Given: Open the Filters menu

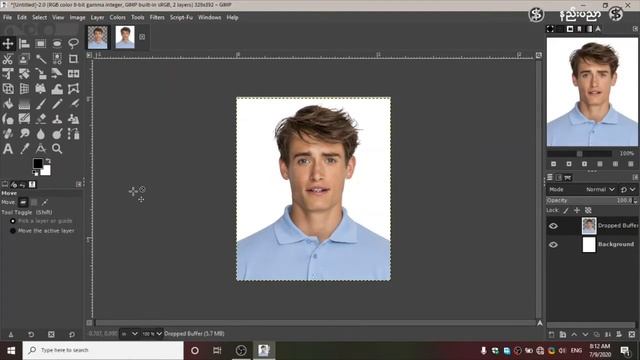Looking at the screenshot, I should click(x=157, y=18).
